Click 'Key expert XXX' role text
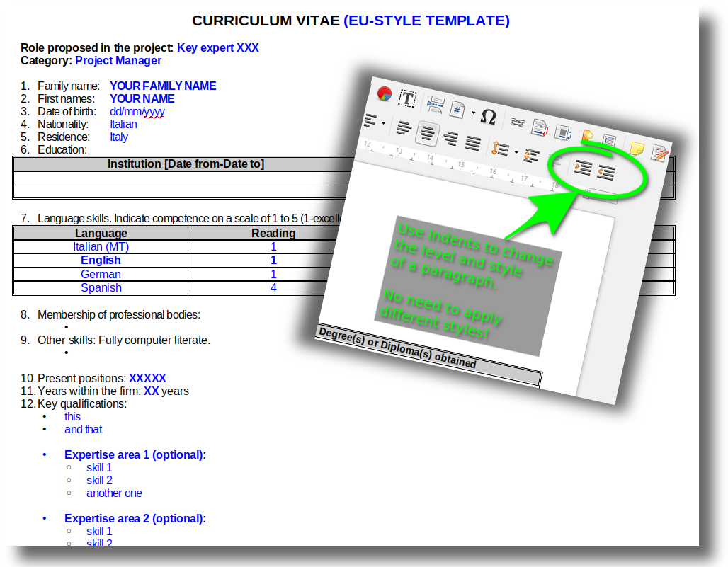The image size is (728, 567). click(217, 48)
